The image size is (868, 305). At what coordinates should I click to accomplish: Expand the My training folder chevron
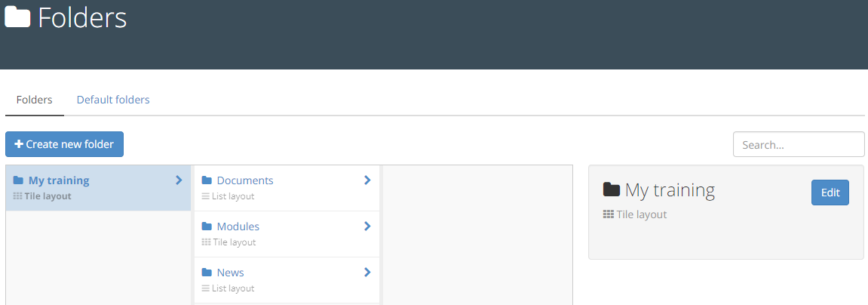click(179, 180)
